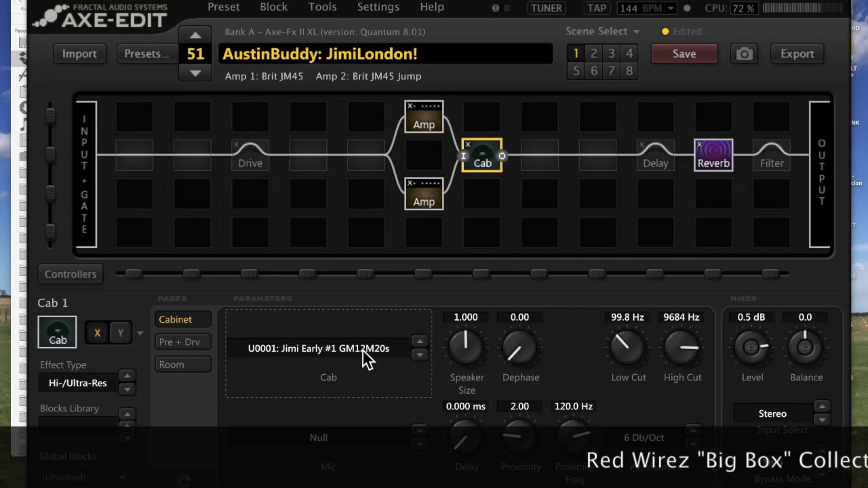
Task: Open the cabinet selector U0001 Jimi Early
Action: 319,348
